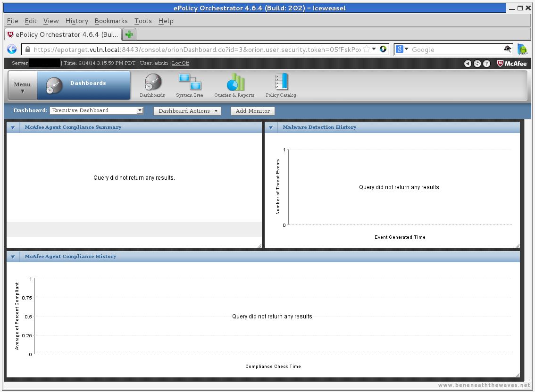Open the search engine chooser dropdown arrow
This screenshot has height=392, width=535.
pos(406,49)
